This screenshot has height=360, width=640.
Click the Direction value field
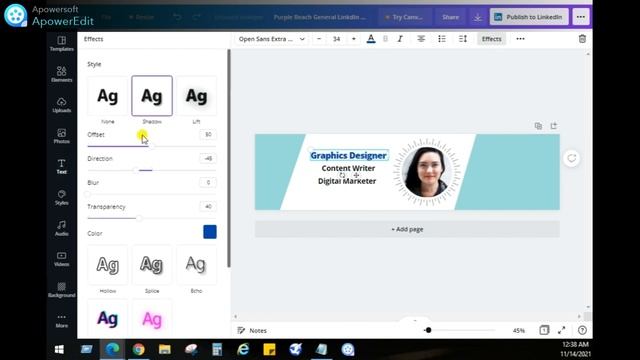[208, 158]
